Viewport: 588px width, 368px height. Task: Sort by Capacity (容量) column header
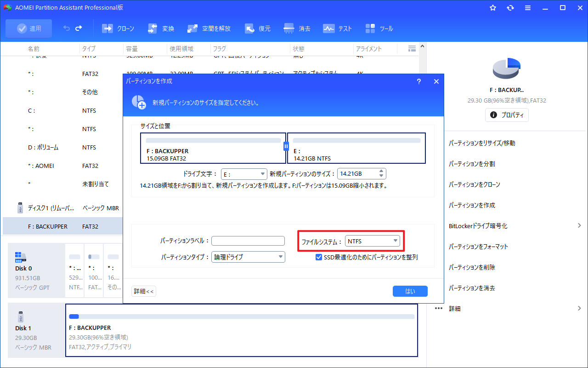click(x=132, y=49)
